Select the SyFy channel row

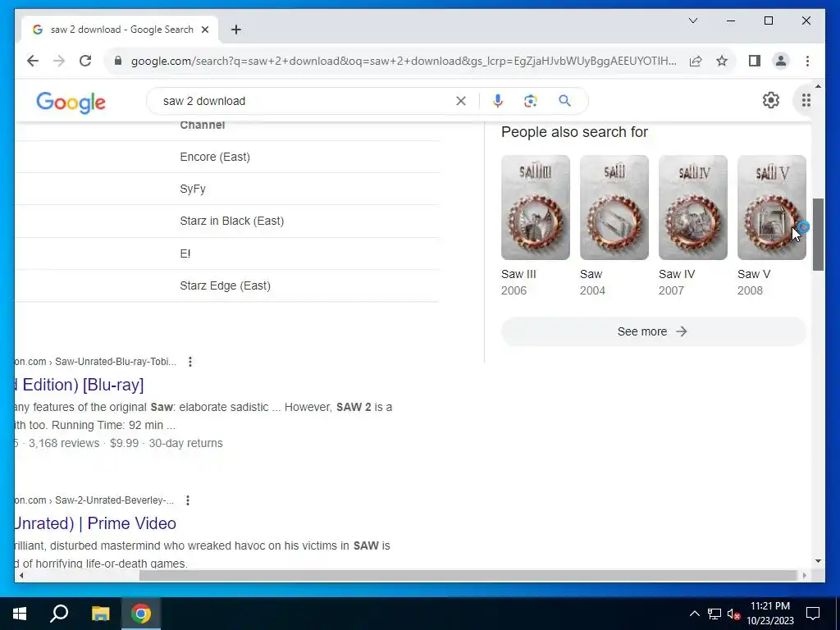(227, 189)
